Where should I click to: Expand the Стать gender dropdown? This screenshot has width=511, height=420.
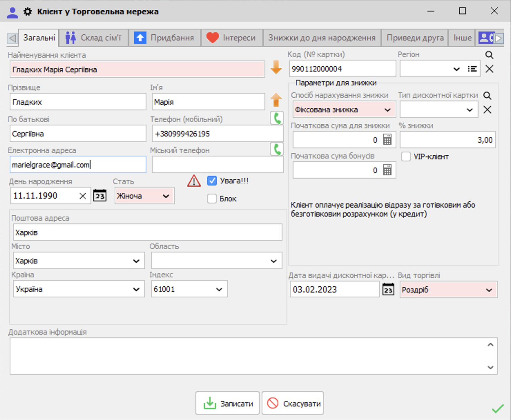click(166, 196)
